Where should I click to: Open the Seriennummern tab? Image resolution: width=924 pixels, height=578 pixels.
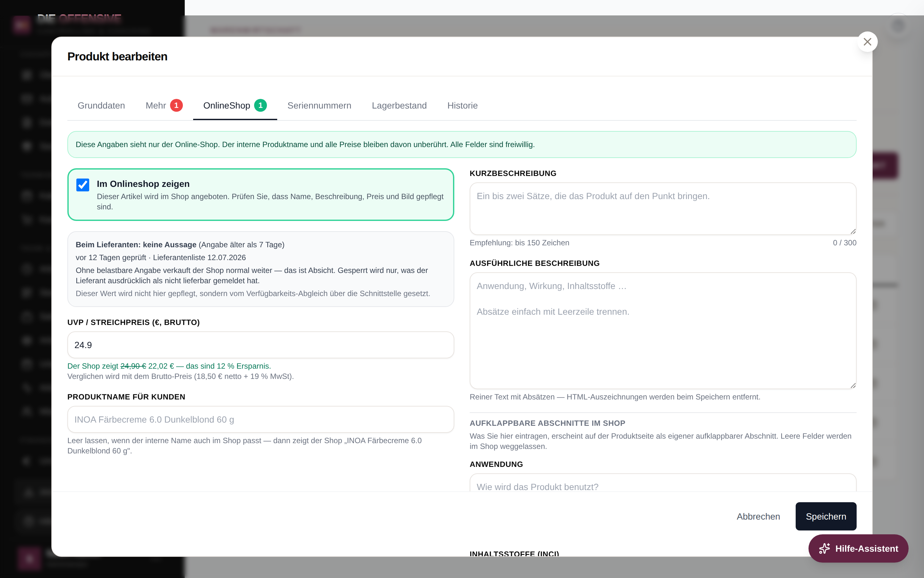click(319, 106)
